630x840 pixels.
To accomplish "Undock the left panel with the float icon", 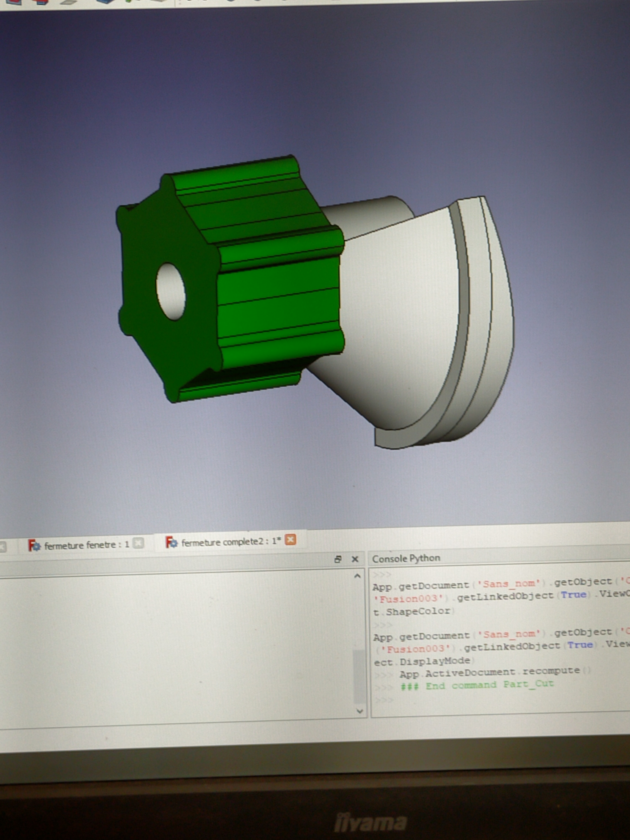I will point(338,559).
